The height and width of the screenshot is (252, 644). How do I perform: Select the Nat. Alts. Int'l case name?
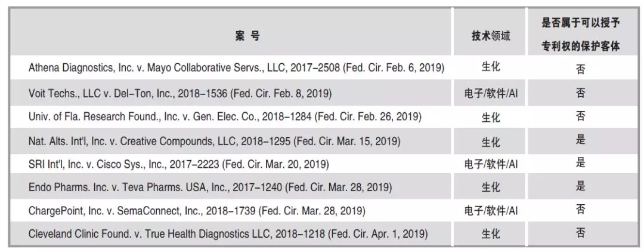214,142
